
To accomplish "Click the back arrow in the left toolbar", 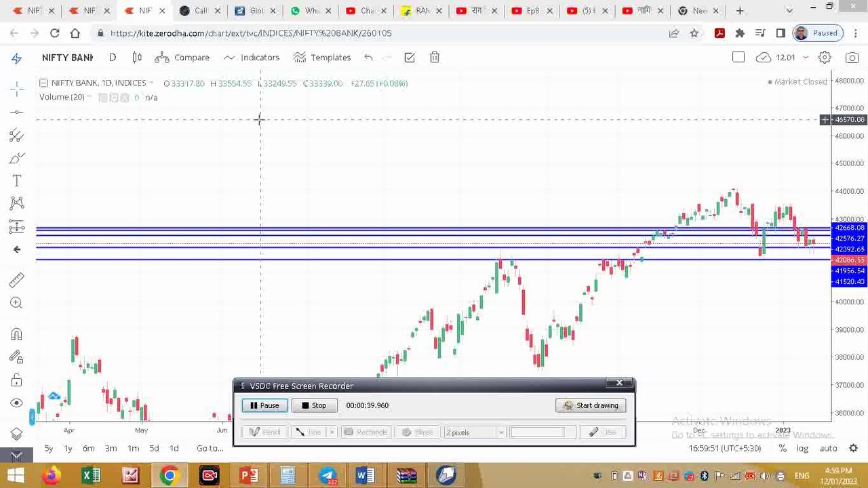I will [17, 249].
